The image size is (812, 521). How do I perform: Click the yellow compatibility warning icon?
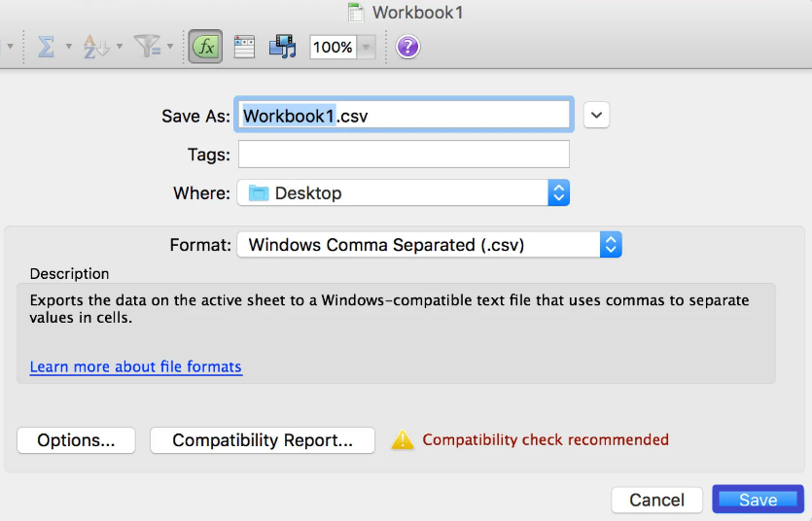tap(403, 439)
